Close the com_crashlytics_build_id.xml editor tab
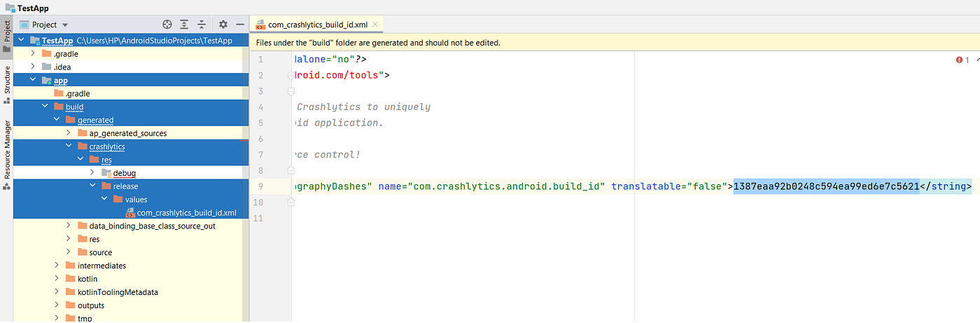Screen dimensions: 980x323 click(x=377, y=25)
